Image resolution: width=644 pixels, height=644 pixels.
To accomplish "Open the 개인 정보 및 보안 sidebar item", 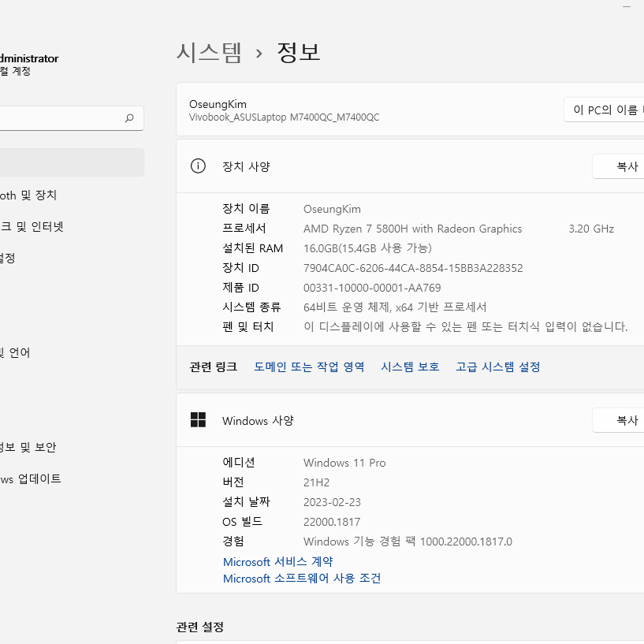I will (x=28, y=447).
